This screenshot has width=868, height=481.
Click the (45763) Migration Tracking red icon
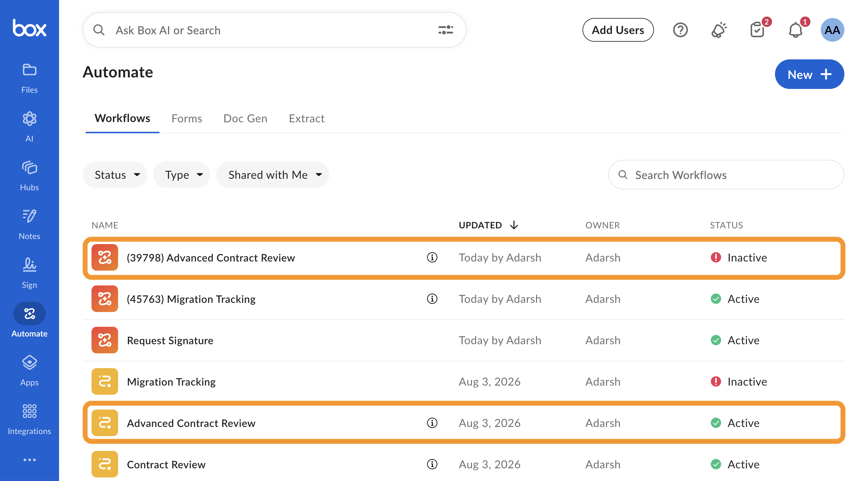click(x=105, y=299)
